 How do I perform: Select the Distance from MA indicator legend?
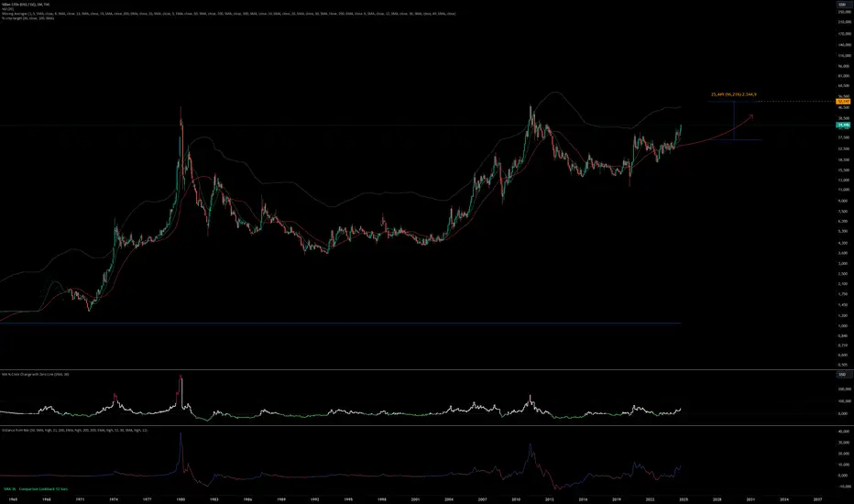74,430
